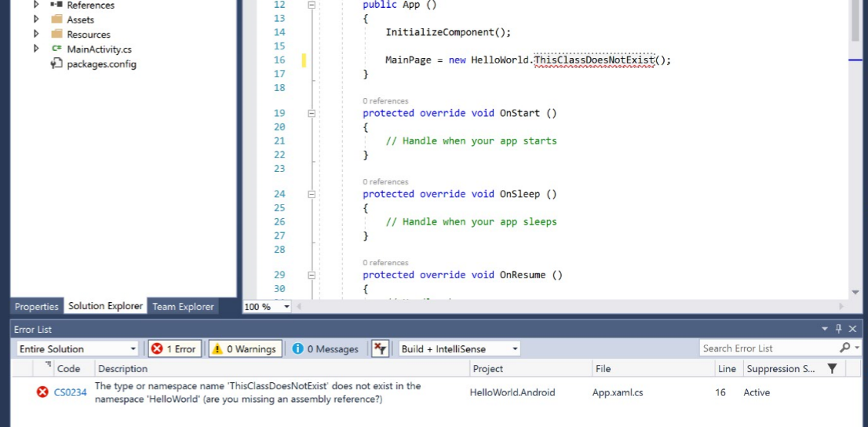Click the packages.config file icon

(x=57, y=64)
